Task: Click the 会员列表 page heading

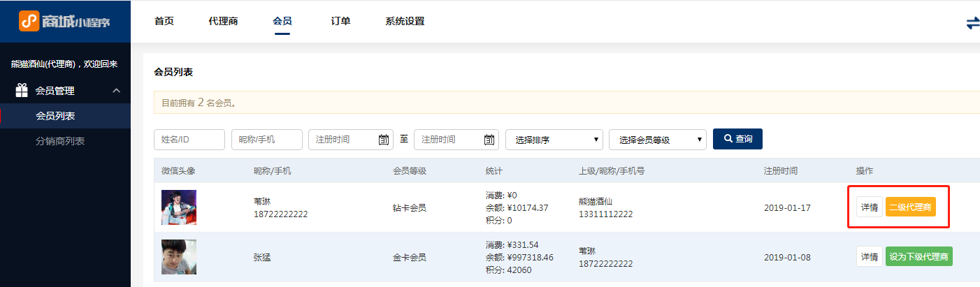Action: 173,72
